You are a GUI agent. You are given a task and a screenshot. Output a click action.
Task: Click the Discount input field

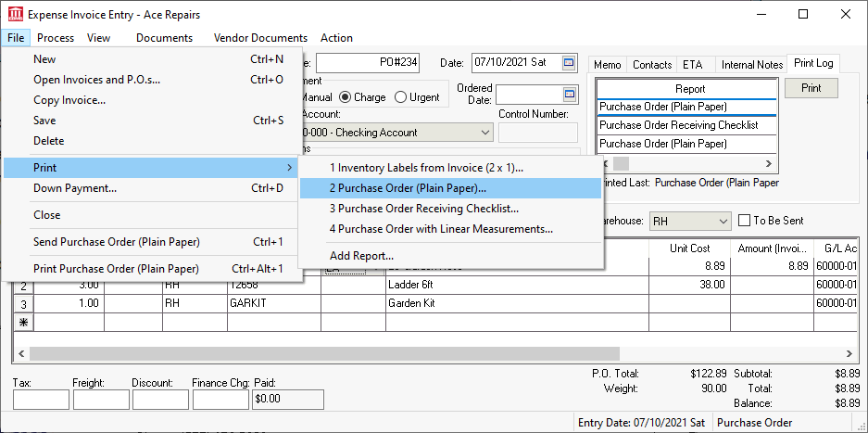coord(160,400)
